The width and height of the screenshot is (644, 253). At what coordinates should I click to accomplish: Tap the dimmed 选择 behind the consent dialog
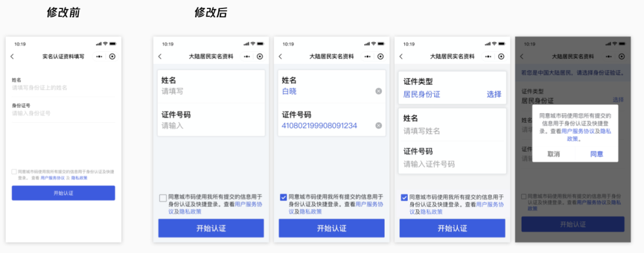[x=618, y=100]
